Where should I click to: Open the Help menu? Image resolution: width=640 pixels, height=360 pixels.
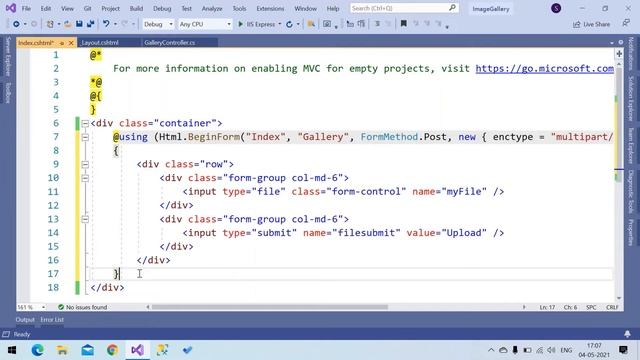(x=333, y=8)
